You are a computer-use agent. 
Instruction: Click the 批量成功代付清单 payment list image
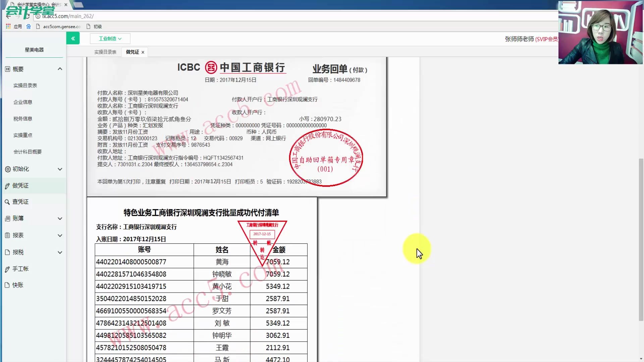pyautogui.click(x=202, y=280)
